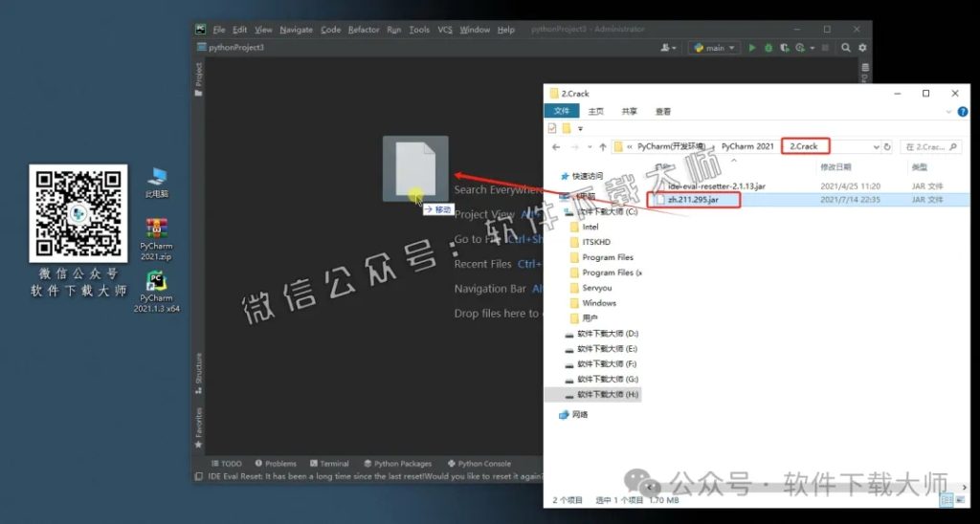Go up one folder level in Explorer

point(603,146)
